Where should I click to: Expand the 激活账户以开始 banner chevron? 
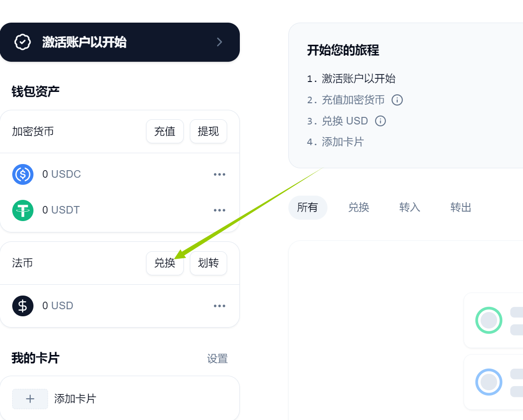(x=219, y=42)
